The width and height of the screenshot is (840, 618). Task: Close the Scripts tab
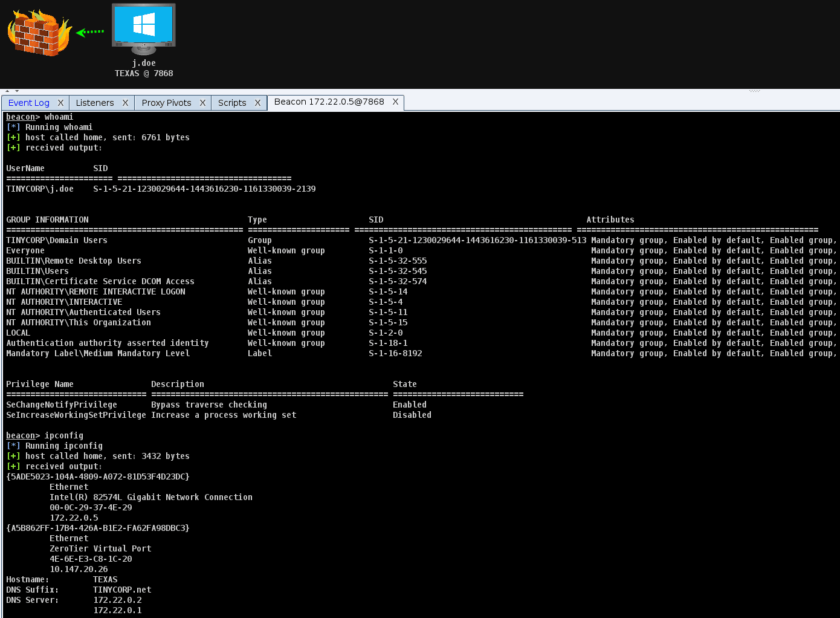tap(258, 102)
